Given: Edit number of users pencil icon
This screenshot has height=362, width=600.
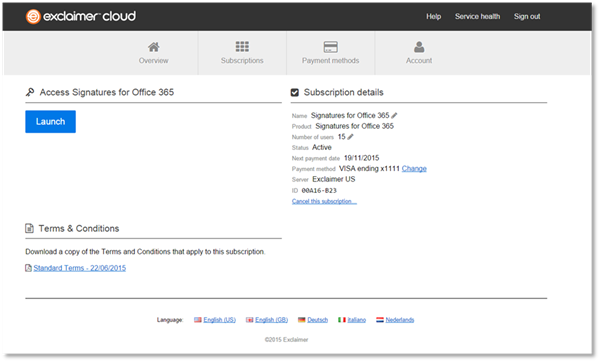Looking at the screenshot, I should point(350,137).
